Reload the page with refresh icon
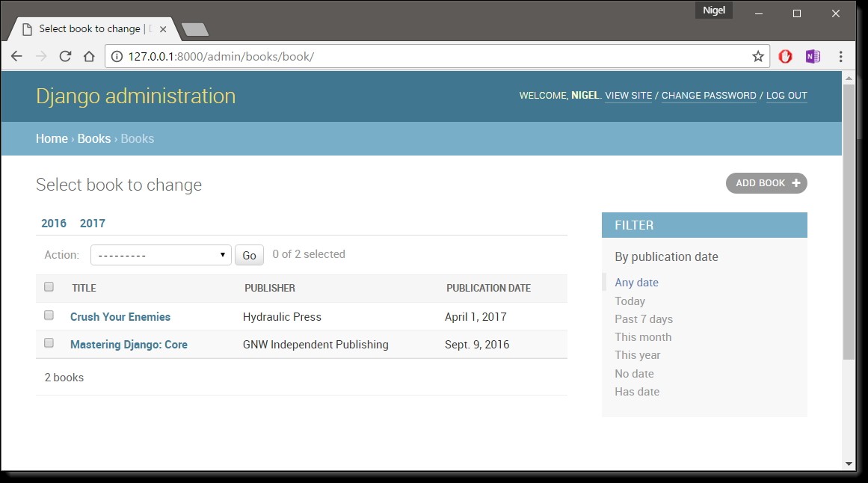This screenshot has width=868, height=483. coord(65,57)
